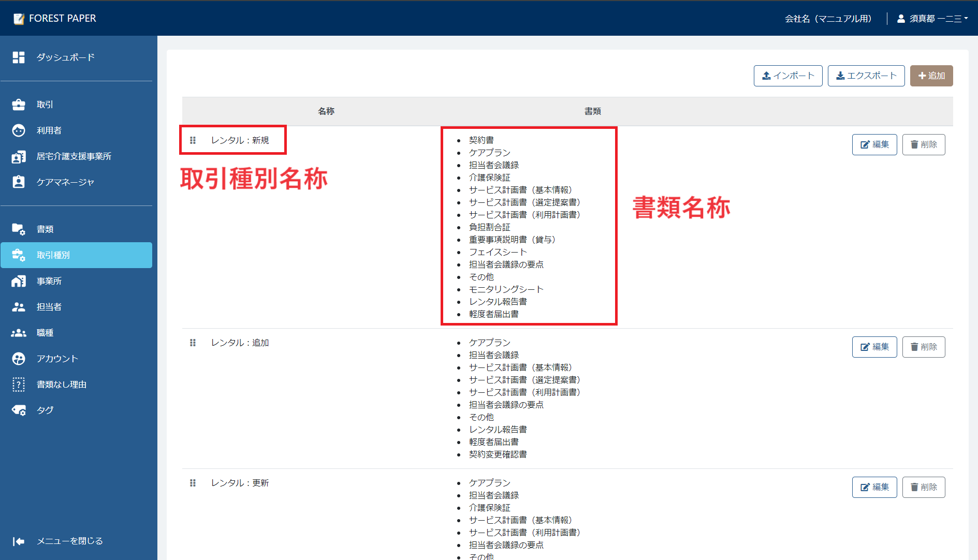Grab the drag handle of レンタル：更新 row

pos(193,483)
